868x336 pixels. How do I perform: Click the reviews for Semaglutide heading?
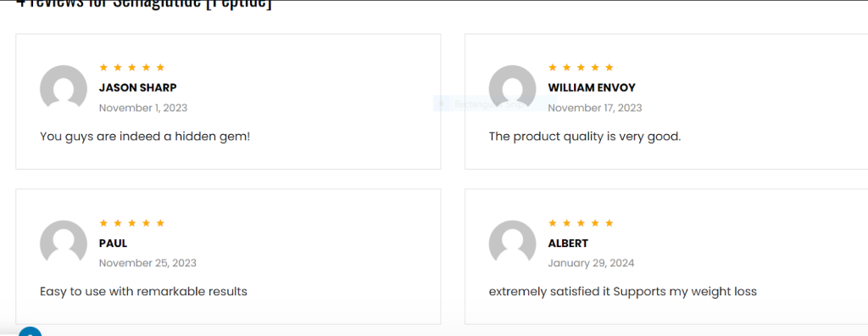point(144,4)
